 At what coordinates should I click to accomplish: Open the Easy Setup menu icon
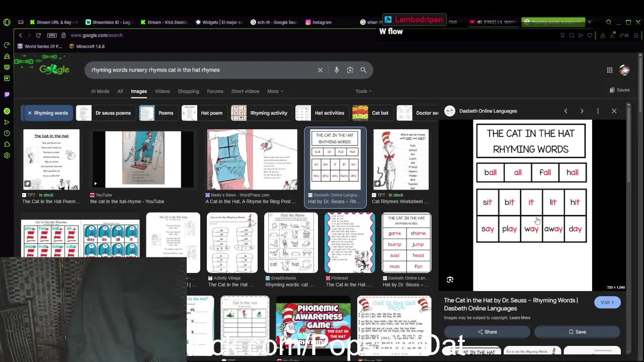pos(636,35)
